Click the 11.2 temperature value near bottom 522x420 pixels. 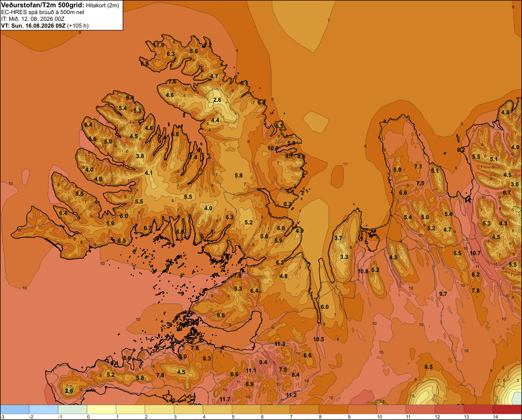[291, 395]
